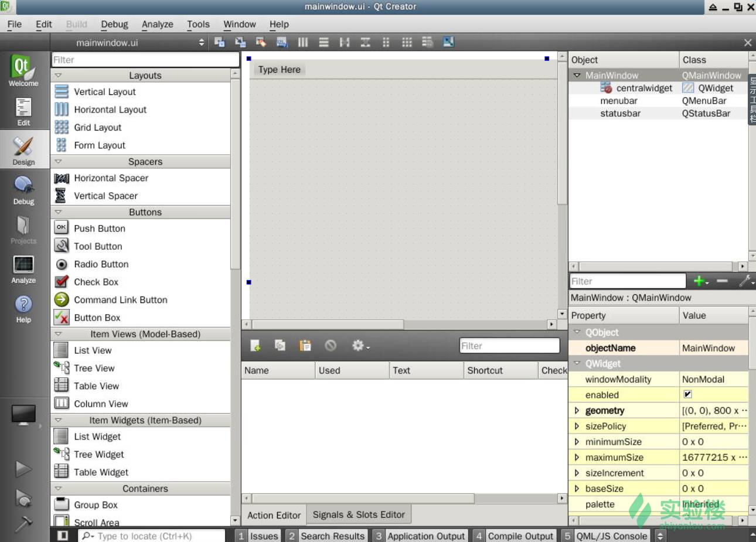Expand the geometry property
Viewport: 756px width, 542px height.
577,411
